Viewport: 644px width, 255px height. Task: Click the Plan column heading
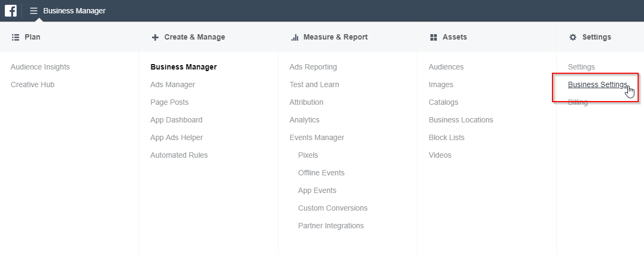[x=32, y=37]
